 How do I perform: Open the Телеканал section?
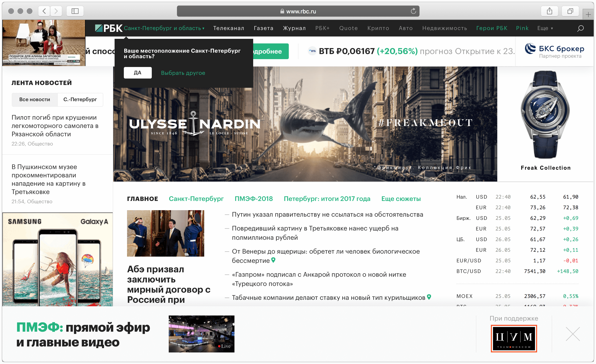pos(228,28)
